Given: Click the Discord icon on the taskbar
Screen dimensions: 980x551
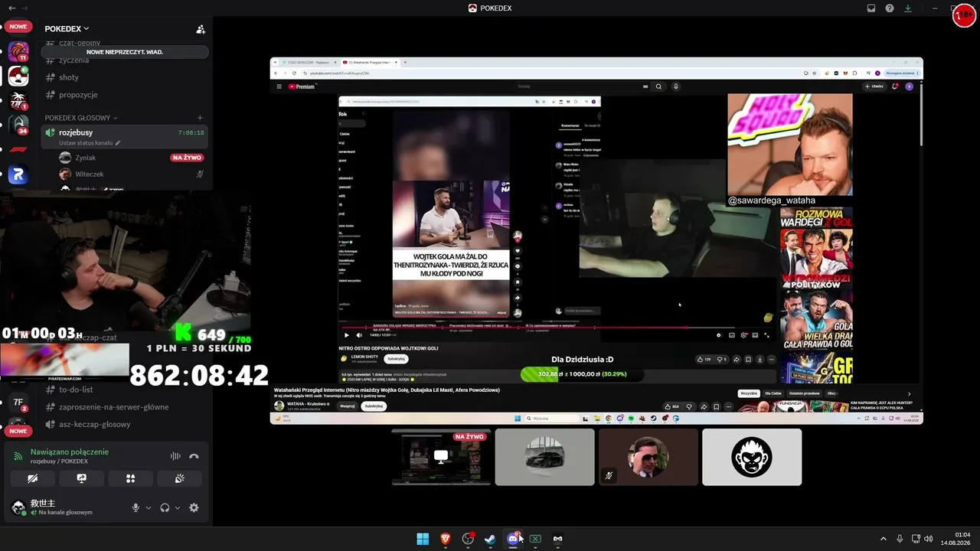Looking at the screenshot, I should click(x=513, y=539).
